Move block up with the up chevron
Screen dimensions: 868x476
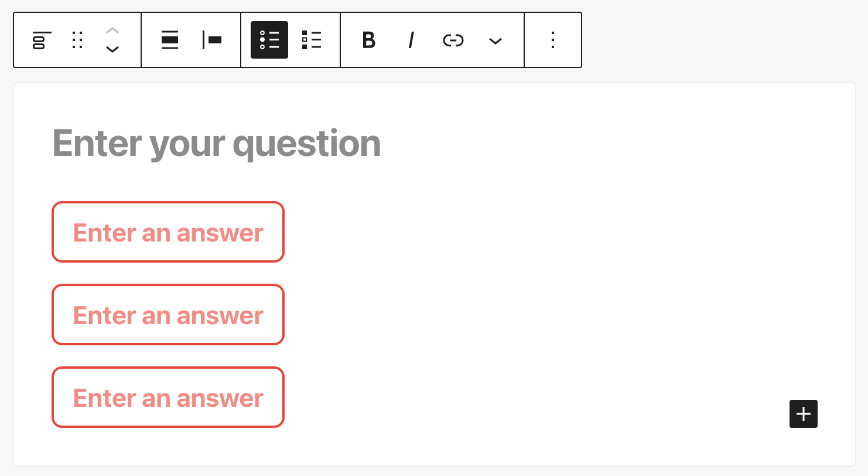point(112,30)
